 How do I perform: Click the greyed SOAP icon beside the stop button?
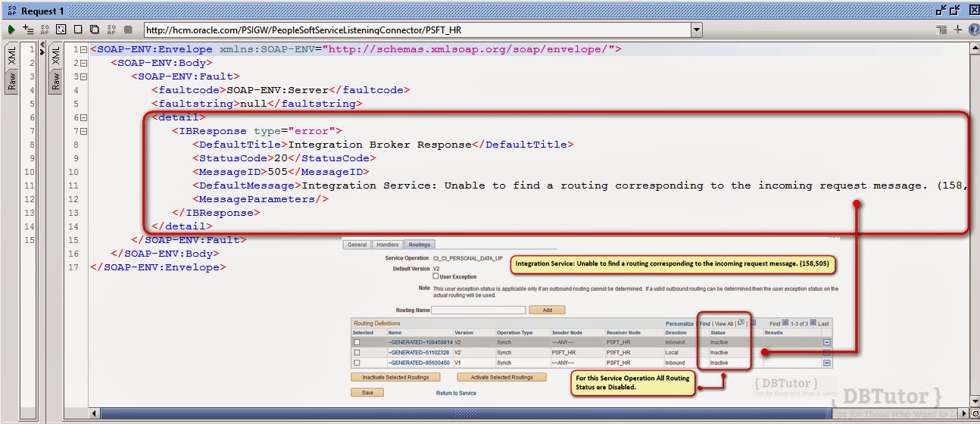tap(111, 30)
